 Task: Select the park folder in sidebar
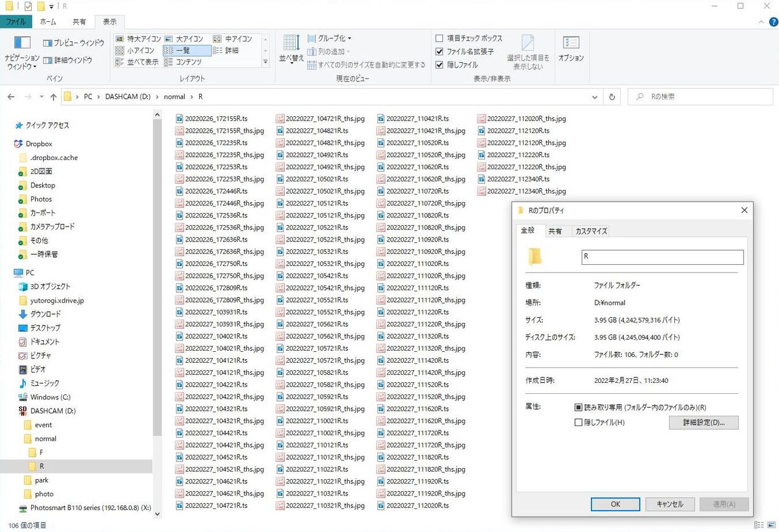pyautogui.click(x=41, y=480)
